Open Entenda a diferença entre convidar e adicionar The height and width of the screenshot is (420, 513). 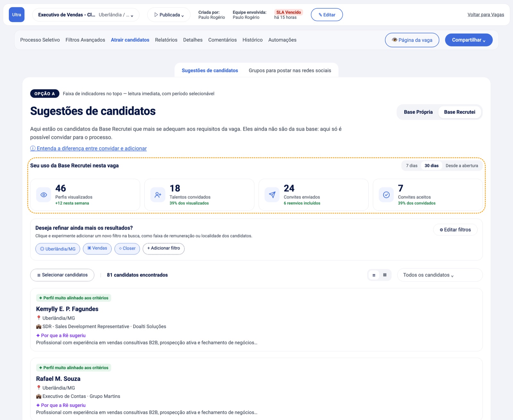pos(88,148)
